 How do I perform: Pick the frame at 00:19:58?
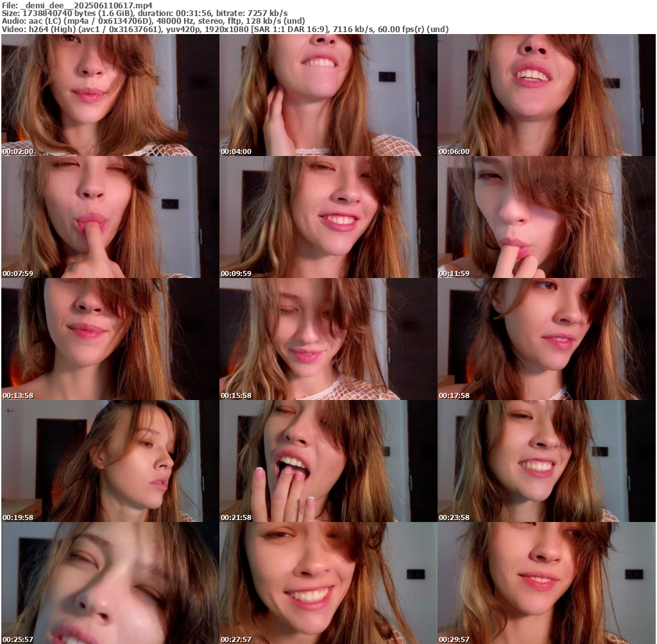click(110, 461)
